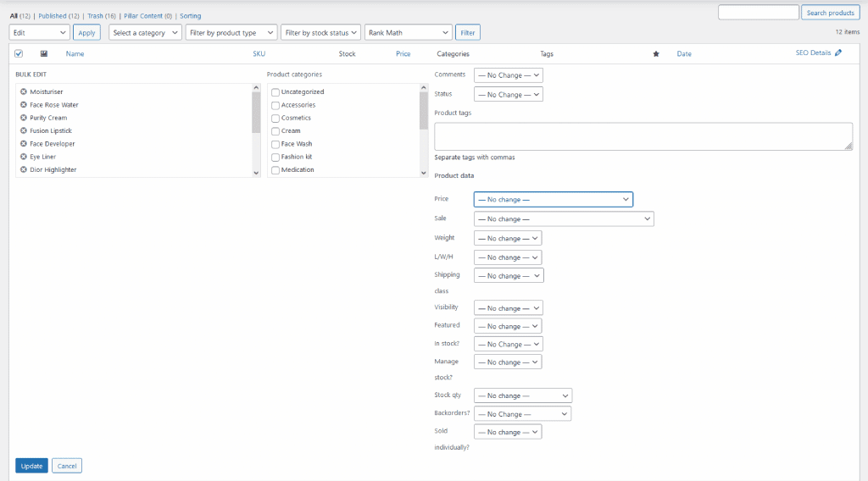The width and height of the screenshot is (868, 481).
Task: Check the Face Wash category
Action: pyautogui.click(x=275, y=144)
